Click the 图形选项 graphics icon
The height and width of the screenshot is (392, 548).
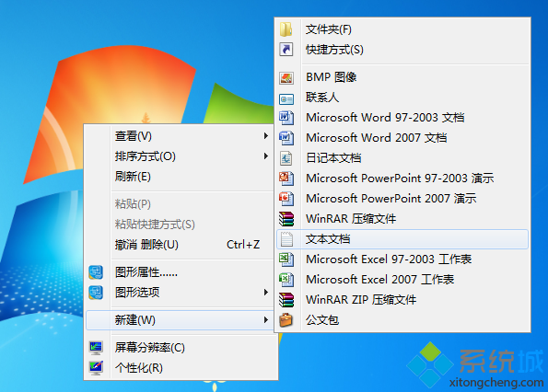[x=96, y=293]
